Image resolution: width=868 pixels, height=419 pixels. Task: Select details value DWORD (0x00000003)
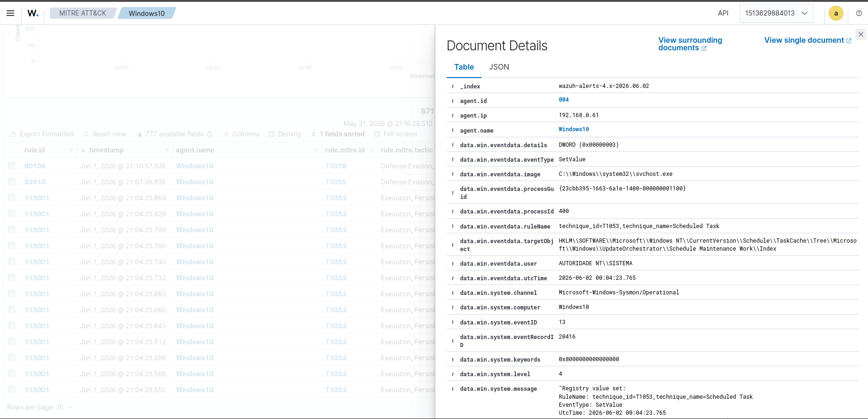(x=589, y=145)
